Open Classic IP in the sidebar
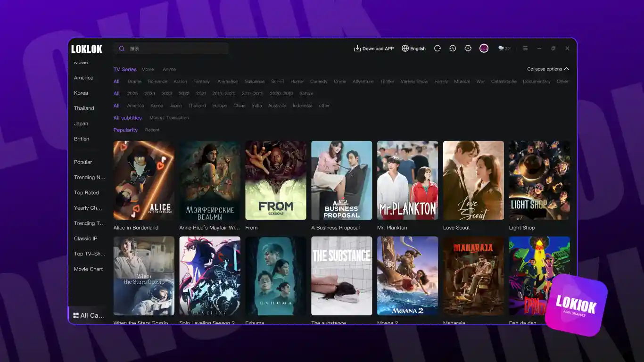The width and height of the screenshot is (644, 362). coord(85,239)
